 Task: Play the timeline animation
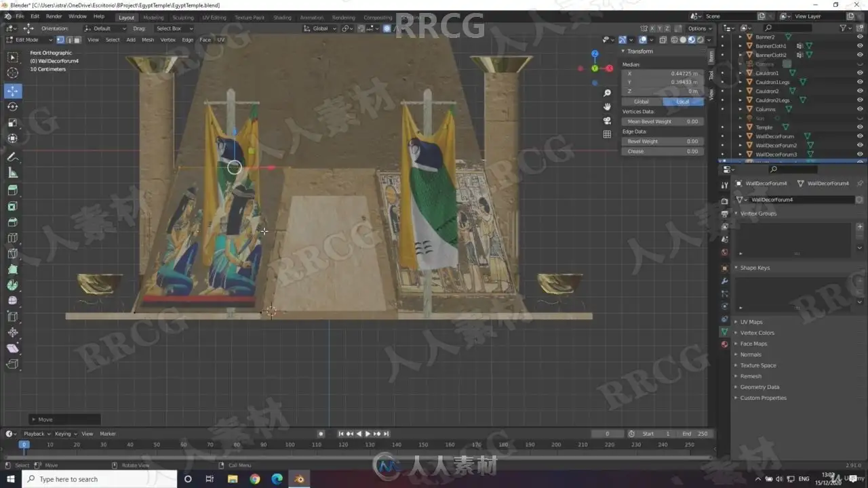tap(368, 434)
